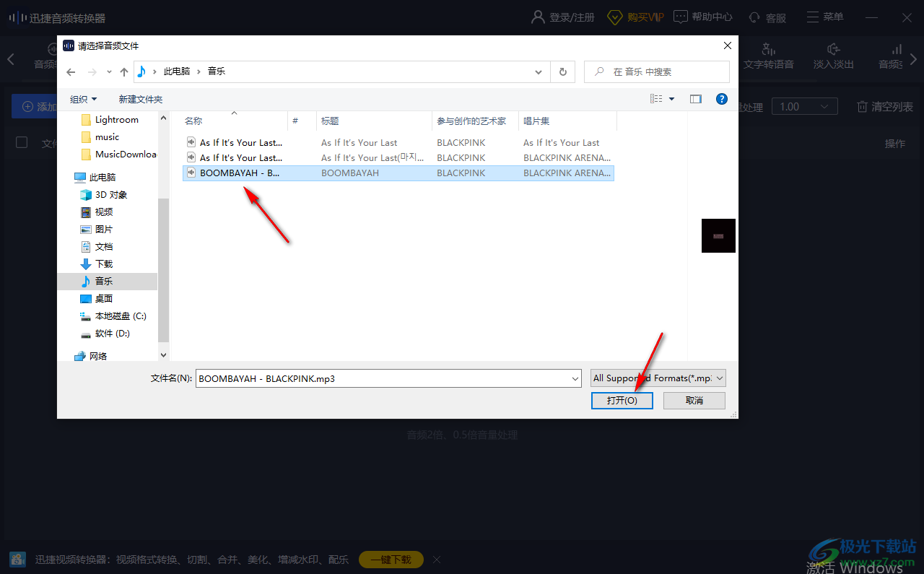Image resolution: width=924 pixels, height=574 pixels.
Task: Toggle the preview pane icon
Action: 696,99
